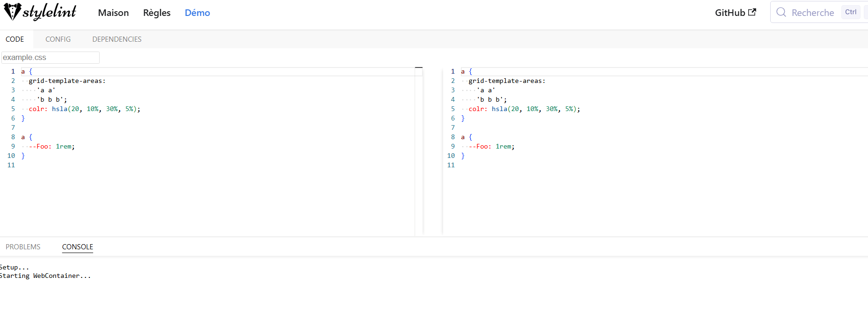Click 'Starting WebContainer...' console output line
This screenshot has width=868, height=321.
[45, 276]
